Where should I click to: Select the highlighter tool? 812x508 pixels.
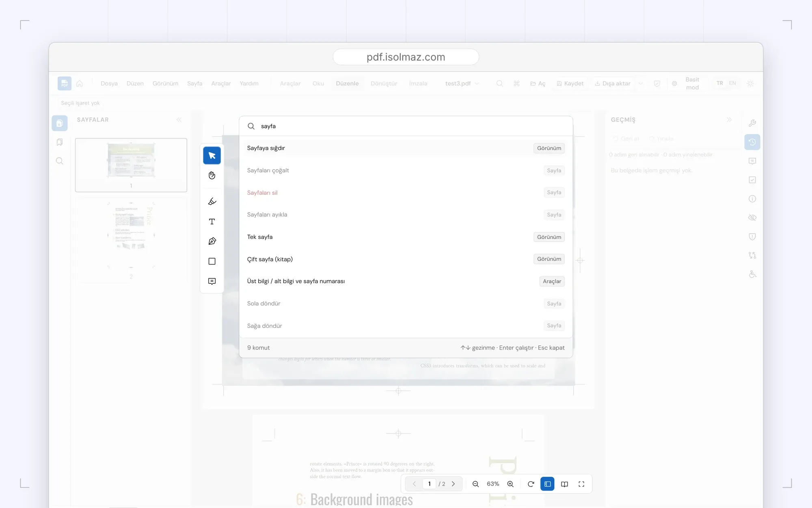pos(212,202)
